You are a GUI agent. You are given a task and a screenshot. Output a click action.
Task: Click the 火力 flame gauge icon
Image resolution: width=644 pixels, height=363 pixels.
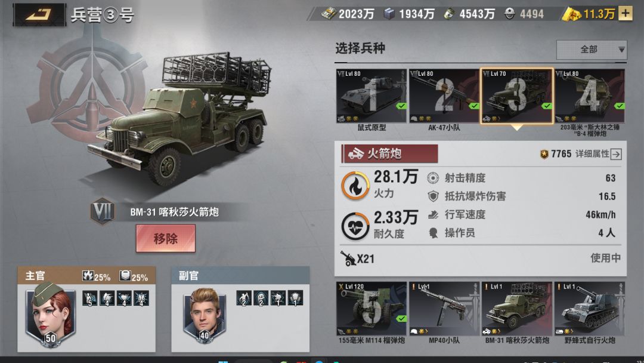(355, 186)
